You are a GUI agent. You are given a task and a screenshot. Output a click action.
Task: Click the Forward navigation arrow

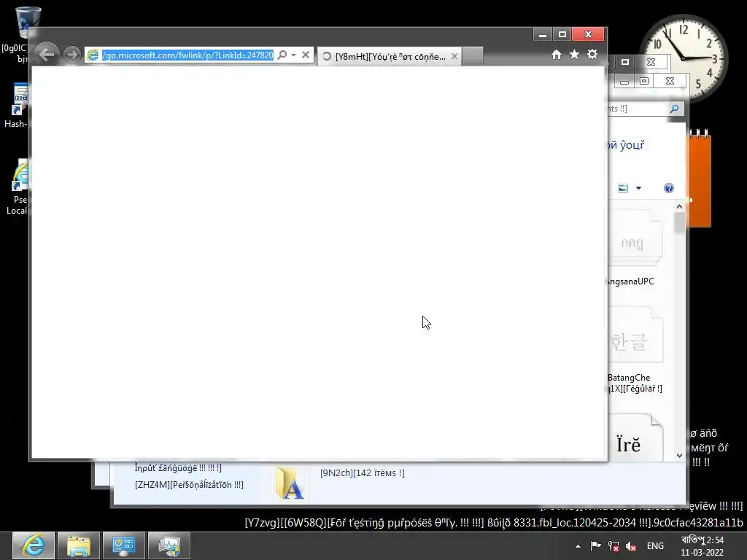point(72,55)
